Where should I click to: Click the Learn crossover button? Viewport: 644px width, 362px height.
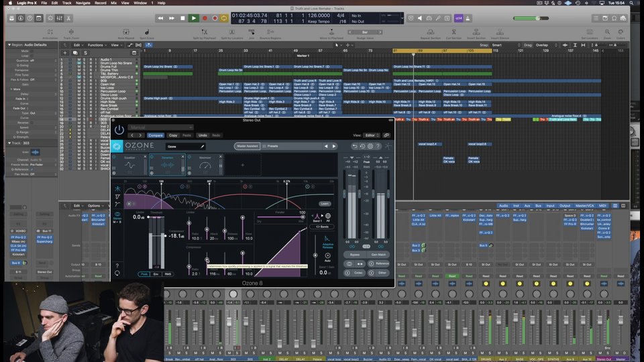pos(325,204)
